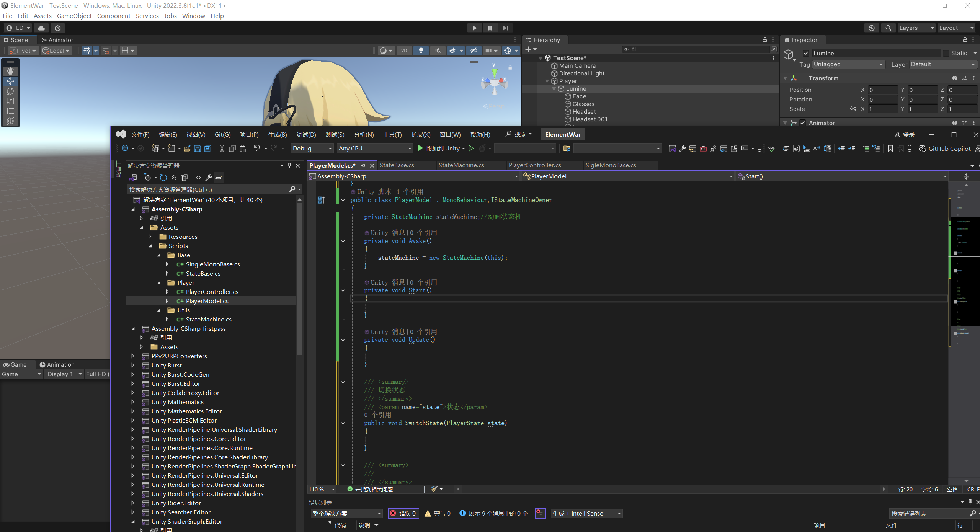This screenshot has height=532, width=980.
Task: Open Unity global search icon
Action: point(888,28)
